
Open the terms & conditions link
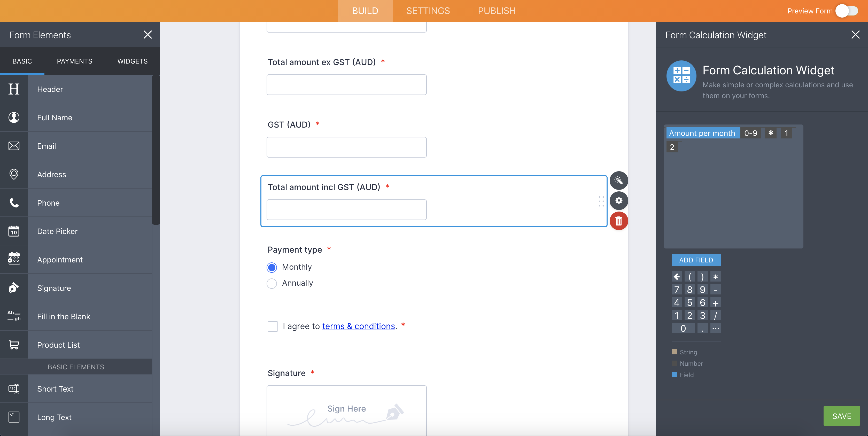(358, 326)
